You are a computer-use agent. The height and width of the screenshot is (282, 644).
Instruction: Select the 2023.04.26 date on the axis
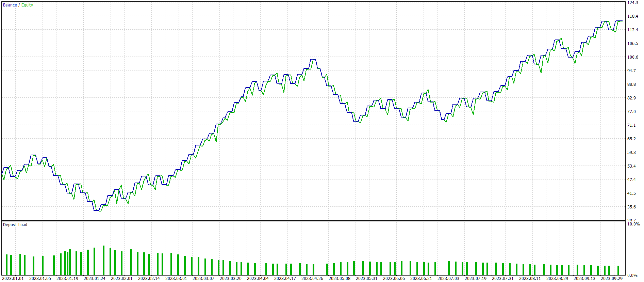(312, 279)
